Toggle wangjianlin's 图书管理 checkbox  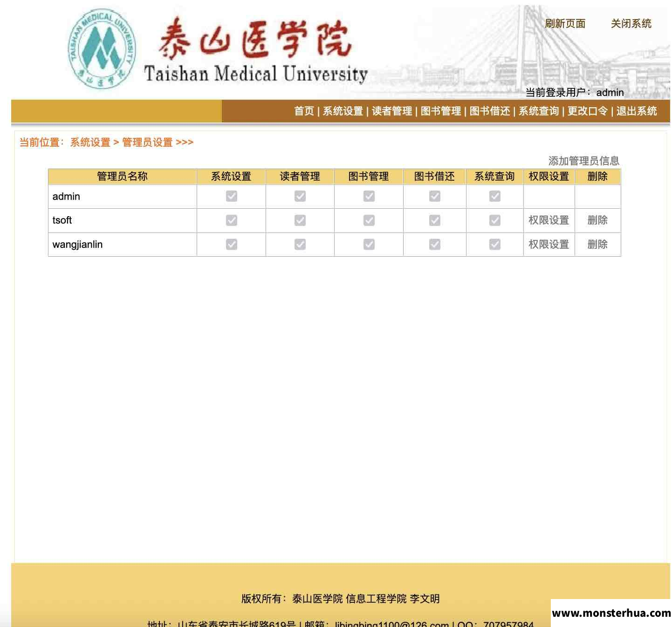(369, 244)
